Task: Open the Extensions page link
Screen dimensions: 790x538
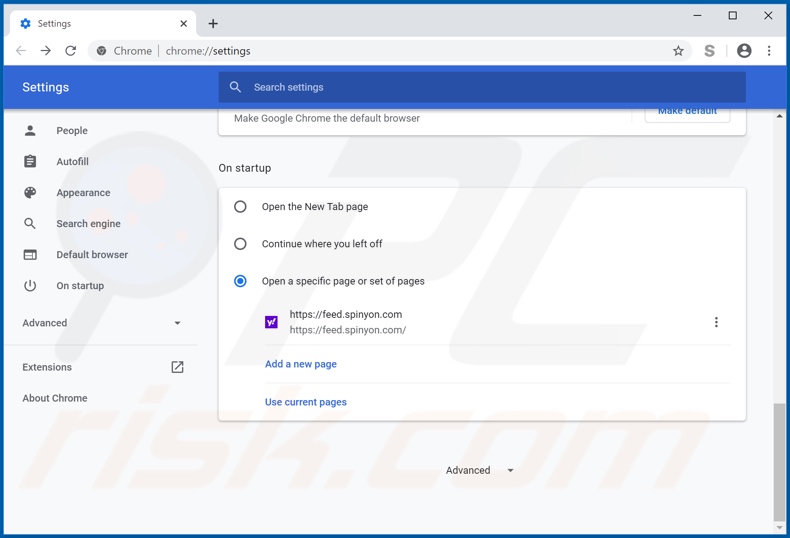Action: point(47,367)
